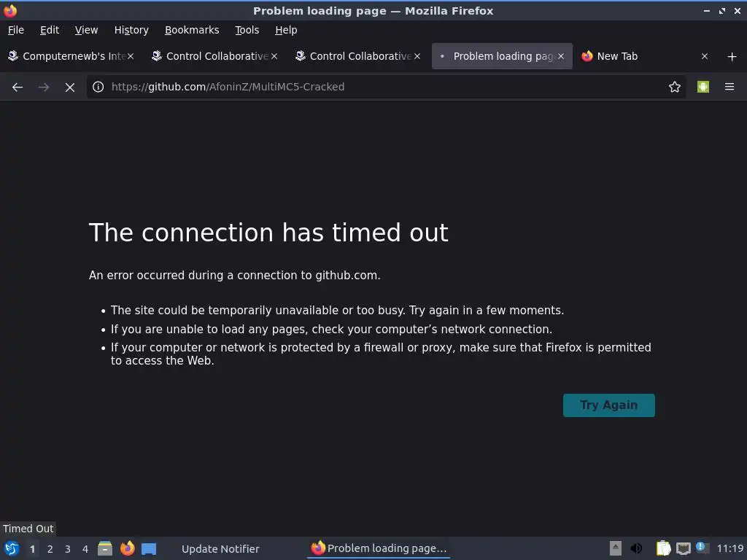Click the Try Again button
Viewport: 747px width, 560px height.
609,405
